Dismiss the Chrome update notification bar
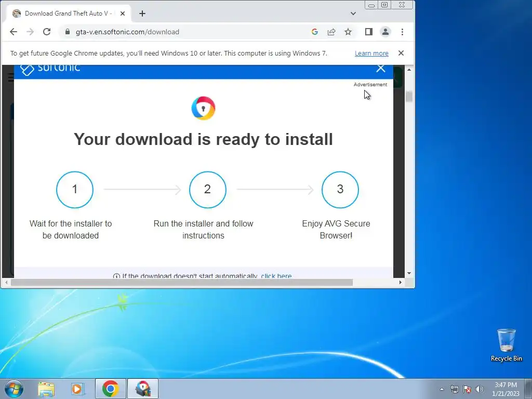The width and height of the screenshot is (532, 399). click(401, 54)
